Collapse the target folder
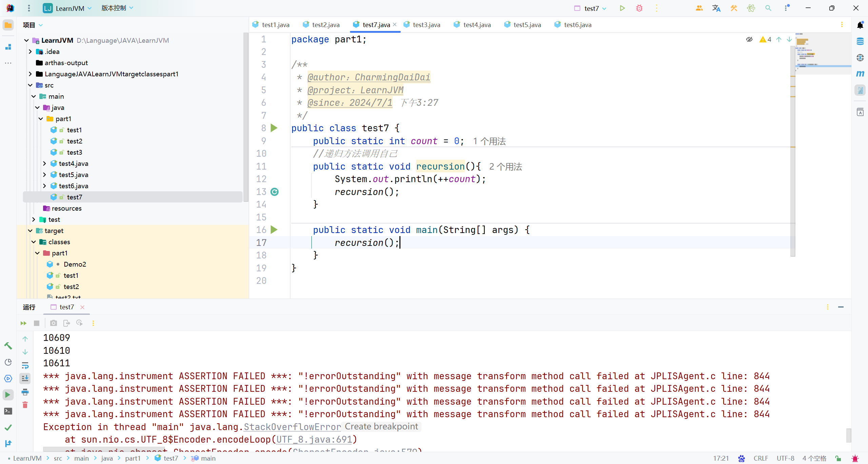The image size is (868, 464). (x=30, y=231)
